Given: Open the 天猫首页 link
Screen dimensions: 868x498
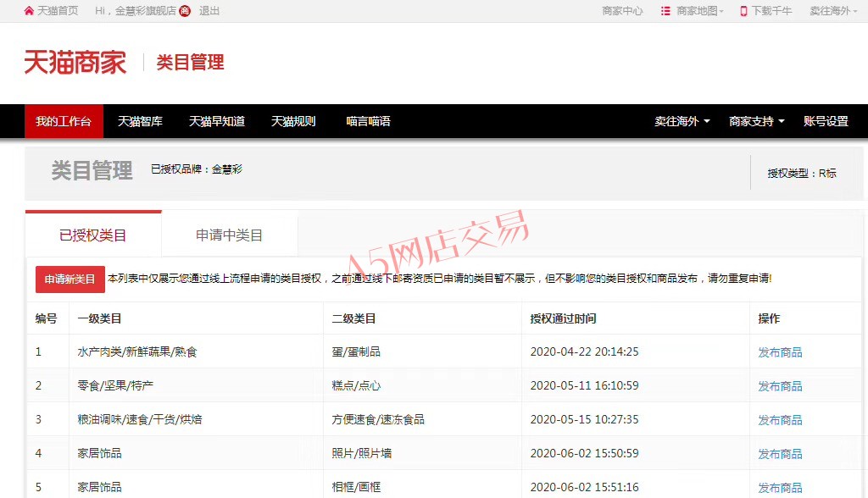Looking at the screenshot, I should pos(58,11).
